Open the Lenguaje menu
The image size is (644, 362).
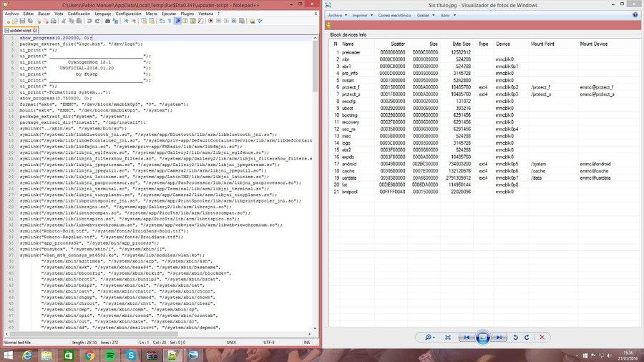(102, 14)
